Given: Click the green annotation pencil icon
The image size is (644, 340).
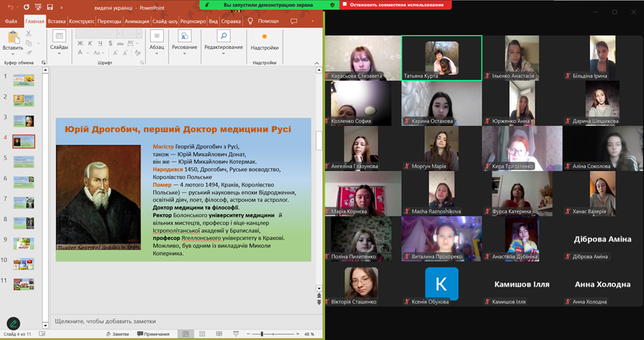Looking at the screenshot, I should point(13,323).
